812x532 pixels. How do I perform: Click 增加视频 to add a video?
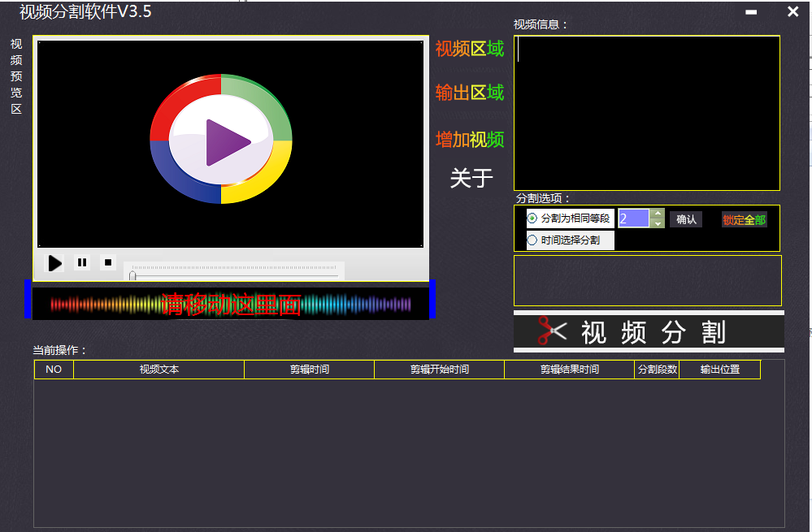(469, 139)
